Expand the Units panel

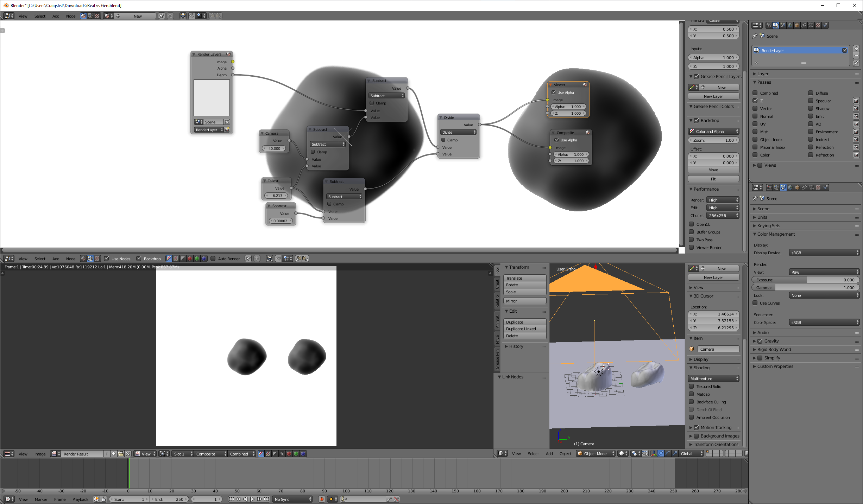762,217
